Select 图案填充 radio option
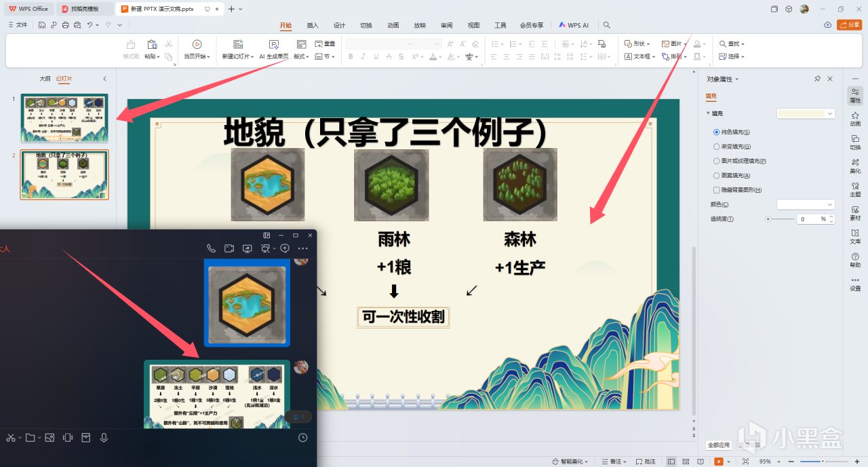Viewport: 868px width, 467px height. coord(717,175)
